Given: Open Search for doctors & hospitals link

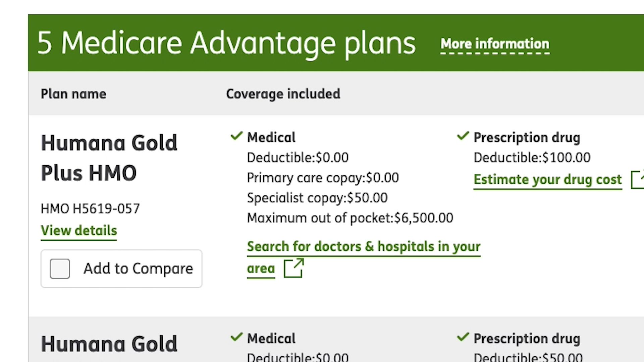Looking at the screenshot, I should 364,257.
